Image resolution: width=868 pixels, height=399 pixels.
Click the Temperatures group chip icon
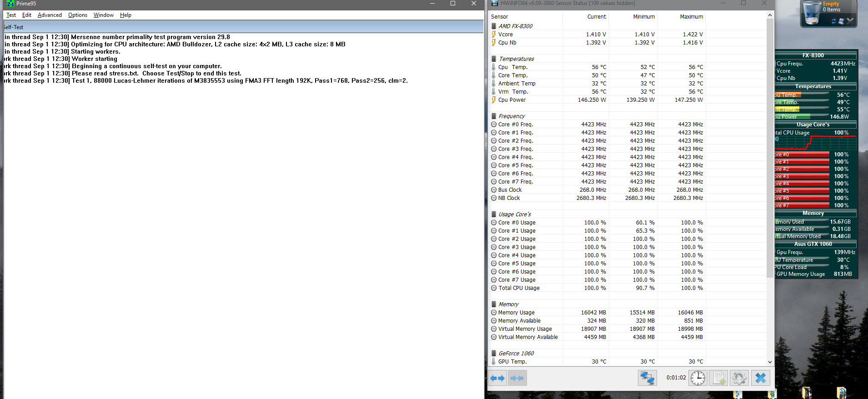494,59
